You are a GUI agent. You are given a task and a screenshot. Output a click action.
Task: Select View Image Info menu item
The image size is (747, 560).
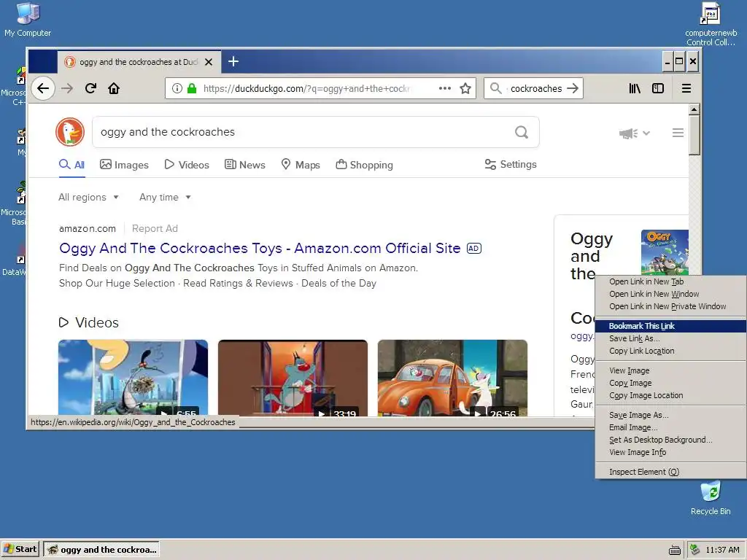[x=670, y=452]
